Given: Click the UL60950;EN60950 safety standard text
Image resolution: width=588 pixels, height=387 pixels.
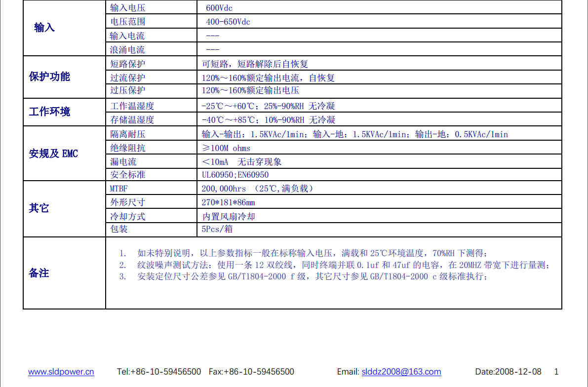Looking at the screenshot, I should coord(235,175).
